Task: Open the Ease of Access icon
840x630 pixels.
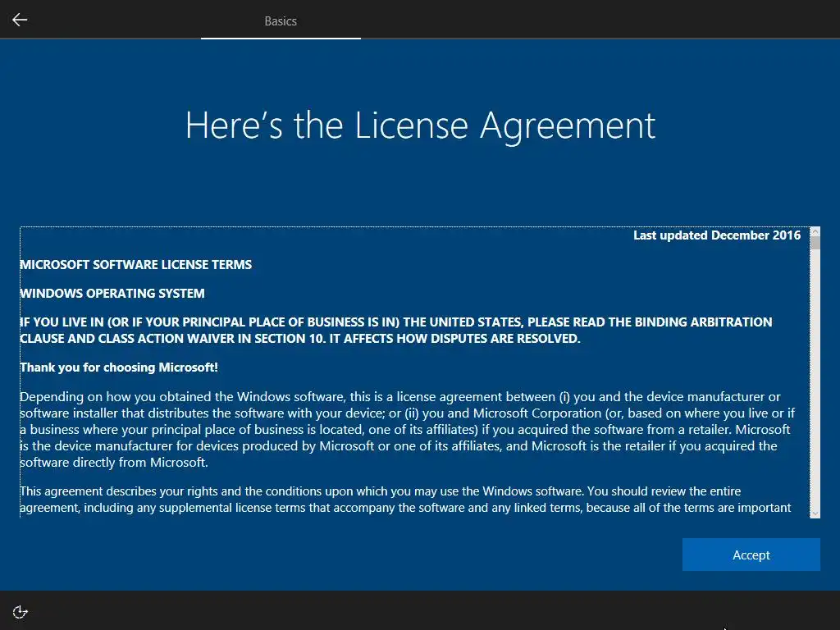Action: click(20, 612)
